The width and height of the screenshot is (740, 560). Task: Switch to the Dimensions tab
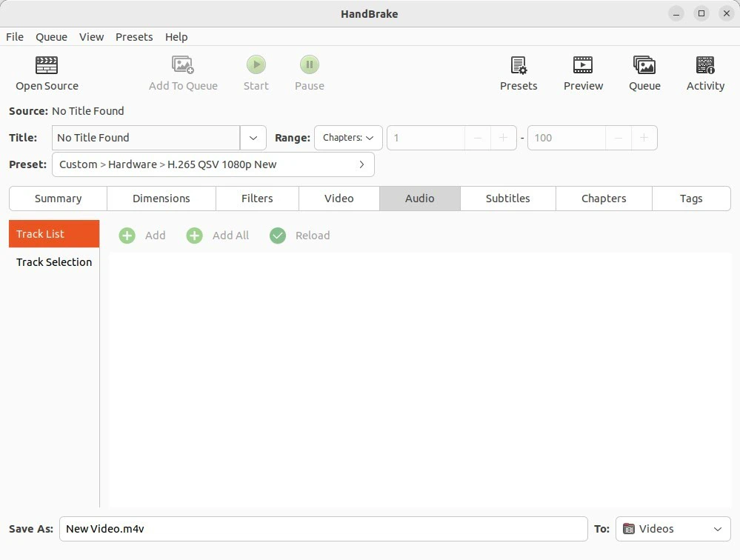coord(161,198)
